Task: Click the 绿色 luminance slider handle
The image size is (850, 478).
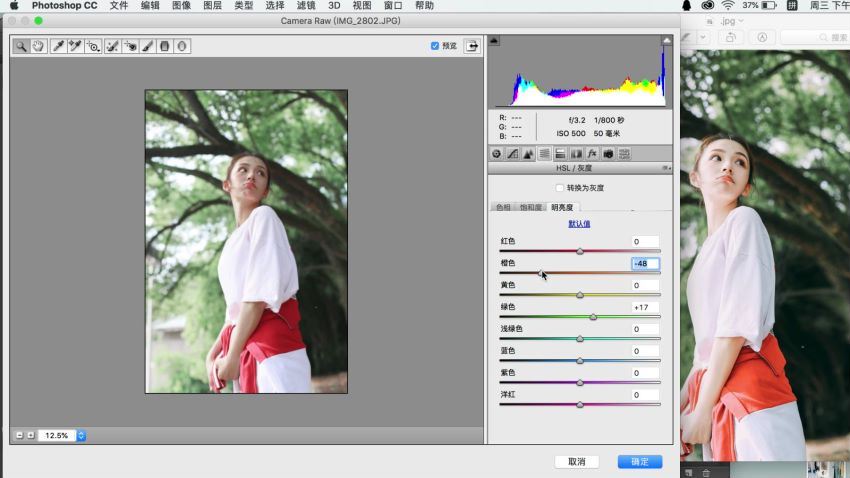Action: click(593, 317)
